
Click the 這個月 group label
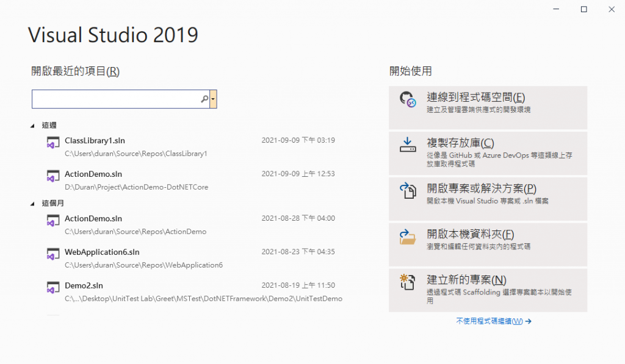point(52,203)
